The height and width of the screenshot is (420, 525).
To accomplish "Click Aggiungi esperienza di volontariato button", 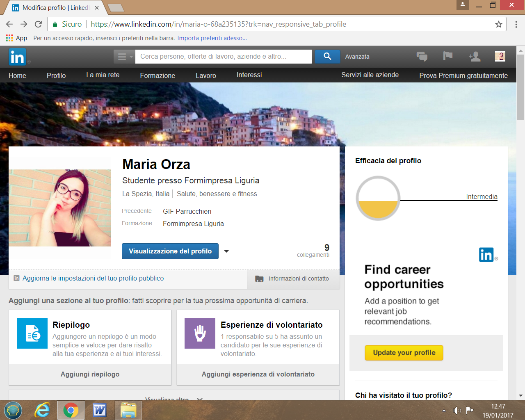I will [258, 374].
